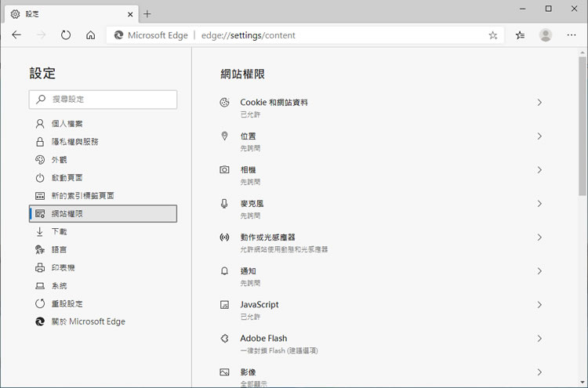This screenshot has height=388, width=588.
Task: Click the 設定 sidebar heading
Action: pyautogui.click(x=42, y=73)
